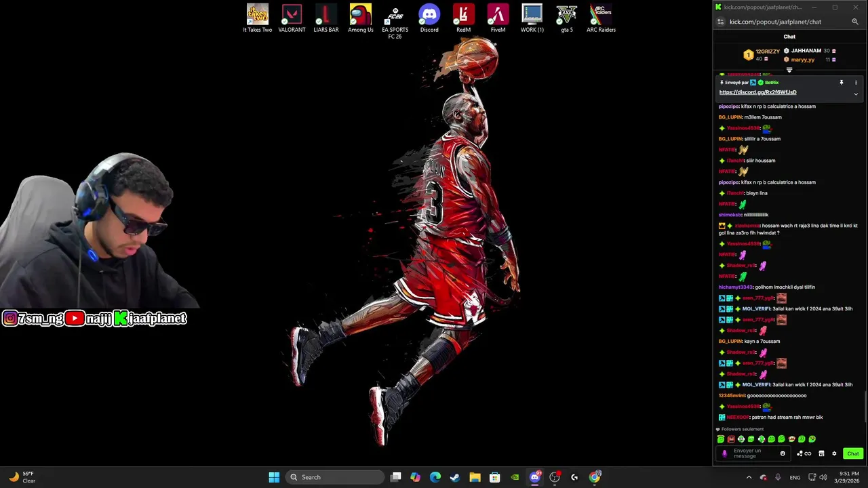Click the purple microphone icon in message box
Image resolution: width=868 pixels, height=488 pixels.
[724, 453]
